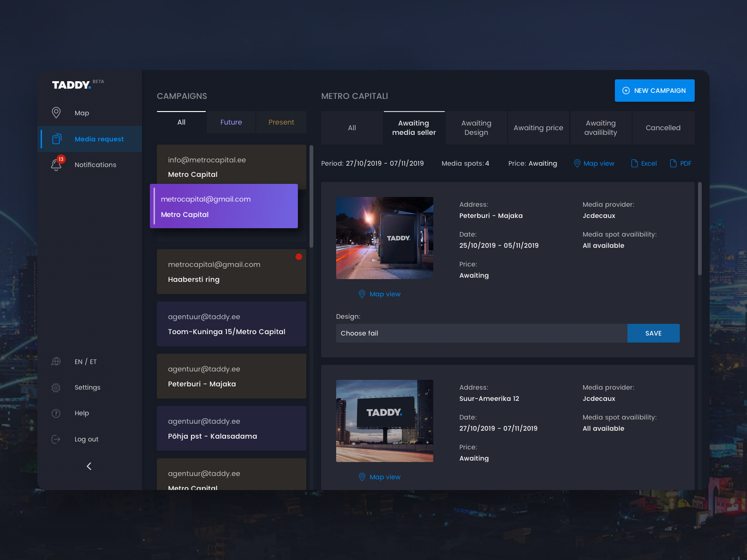Image resolution: width=747 pixels, height=560 pixels.
Task: Switch to the Present campaigns tab
Action: [282, 122]
